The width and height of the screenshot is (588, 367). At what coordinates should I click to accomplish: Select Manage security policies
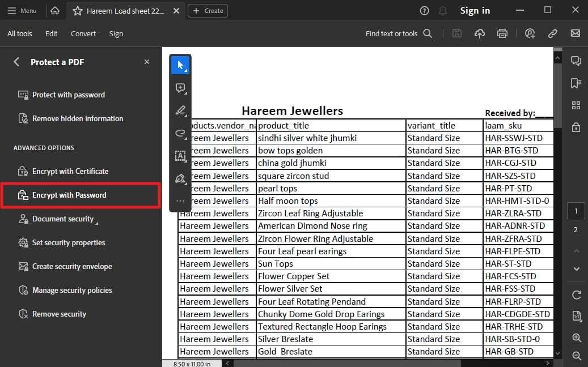66,290
